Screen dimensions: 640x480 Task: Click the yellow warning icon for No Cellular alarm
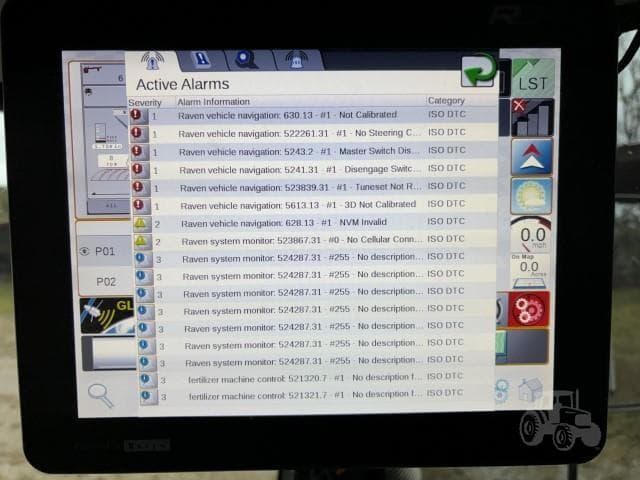142,241
